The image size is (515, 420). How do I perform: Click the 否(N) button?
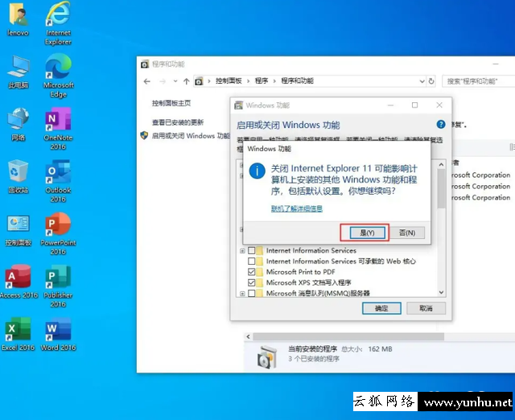(x=407, y=233)
